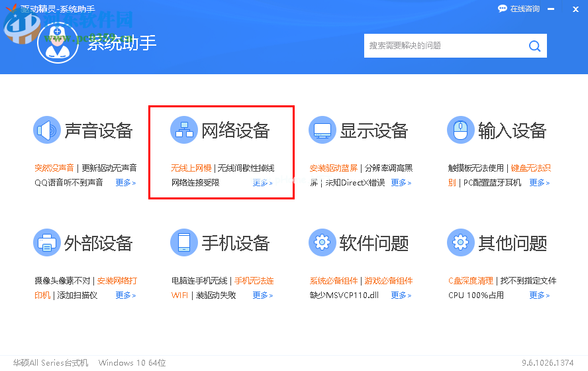The height and width of the screenshot is (371, 588).
Task: Expand 更多 under 输入设备
Action: [540, 183]
